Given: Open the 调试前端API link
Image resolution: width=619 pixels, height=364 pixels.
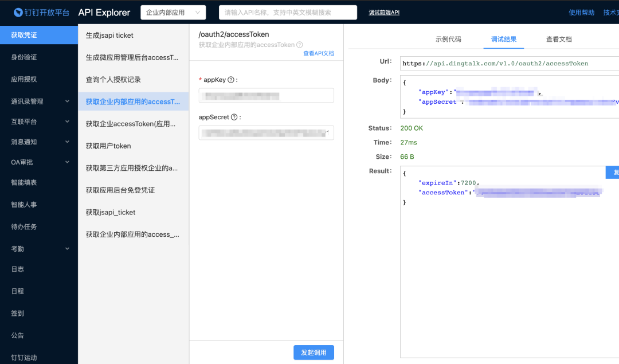Looking at the screenshot, I should pos(384,12).
